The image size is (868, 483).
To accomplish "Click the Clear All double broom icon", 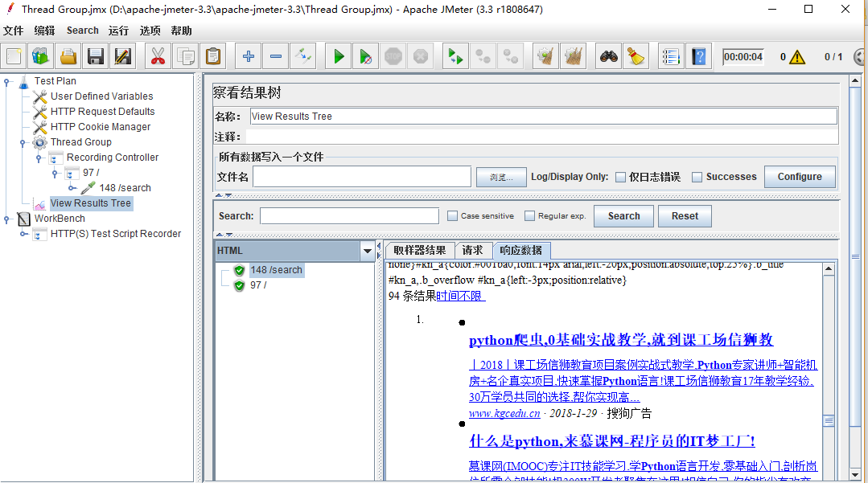I will point(574,56).
